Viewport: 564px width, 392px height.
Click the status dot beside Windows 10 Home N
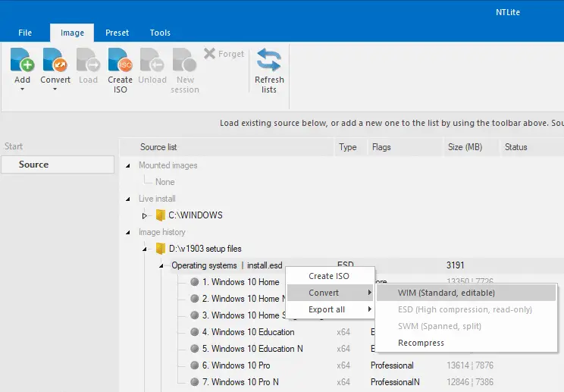(195, 299)
